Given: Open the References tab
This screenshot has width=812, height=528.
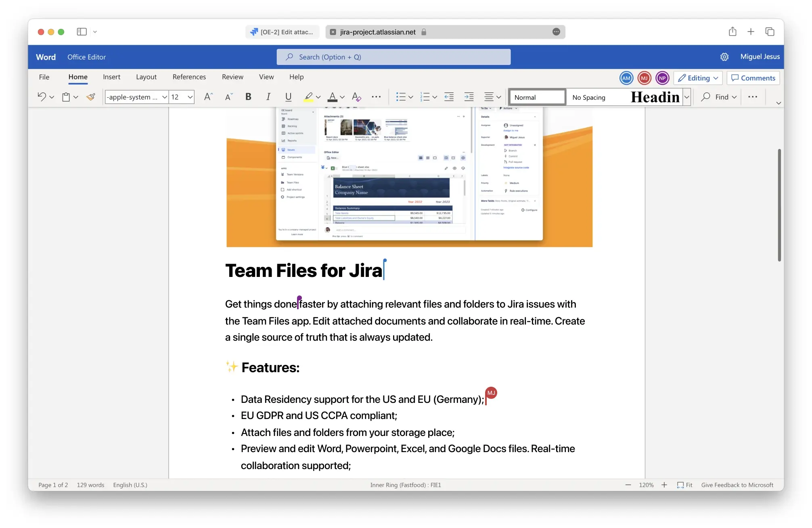Looking at the screenshot, I should click(189, 77).
